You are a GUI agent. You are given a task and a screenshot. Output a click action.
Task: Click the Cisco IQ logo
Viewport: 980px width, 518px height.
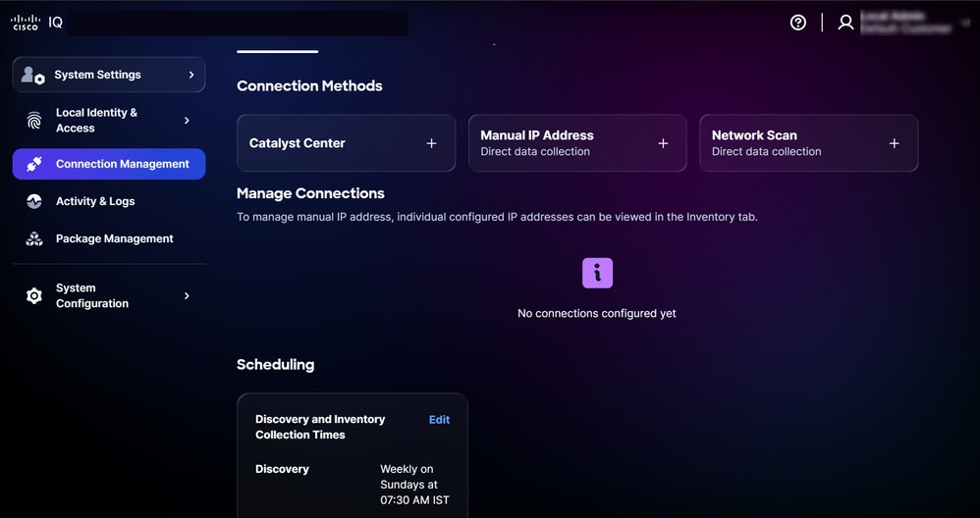pos(36,23)
